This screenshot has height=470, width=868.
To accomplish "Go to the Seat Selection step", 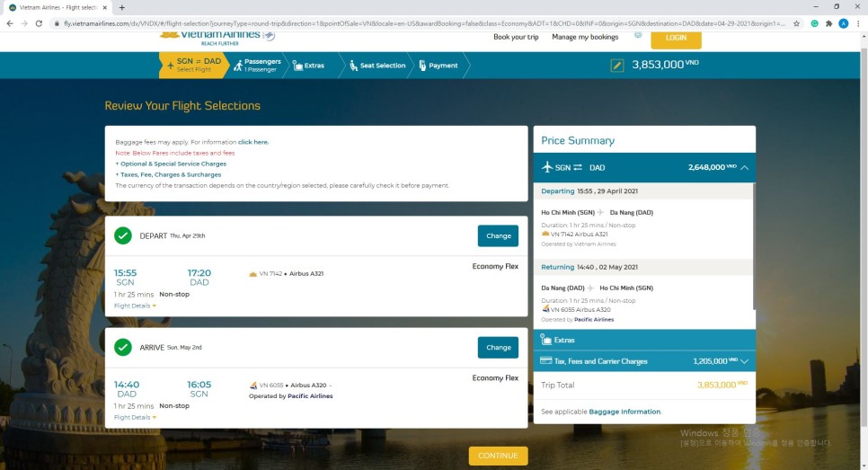I will point(377,66).
